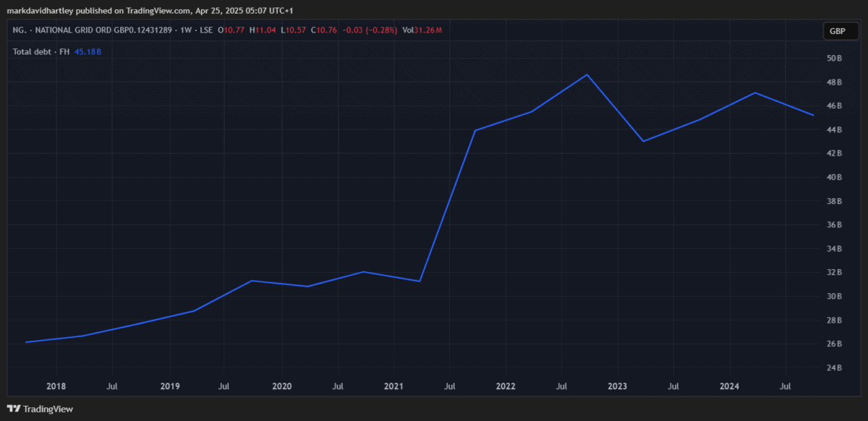Select the 2024 label on time axis
The image size is (868, 421).
[731, 387]
